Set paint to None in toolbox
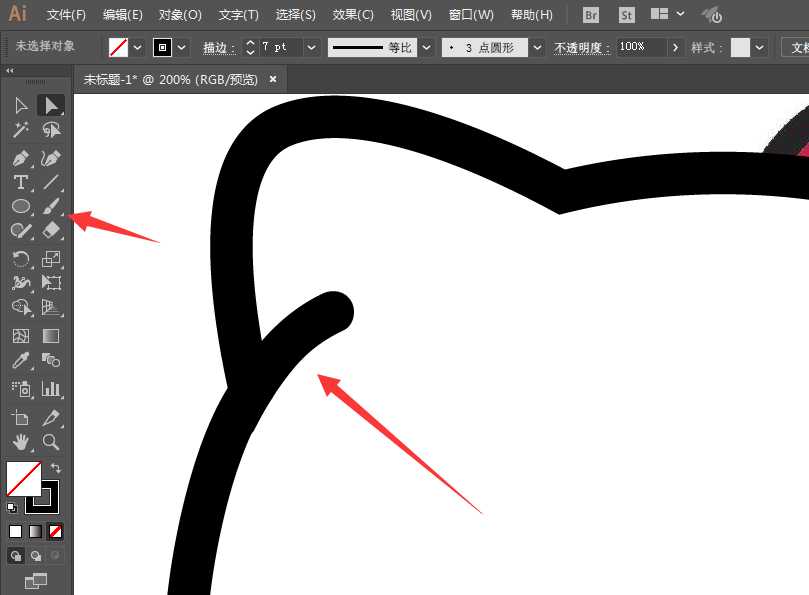Screen dimensions: 809x595 click(x=55, y=531)
